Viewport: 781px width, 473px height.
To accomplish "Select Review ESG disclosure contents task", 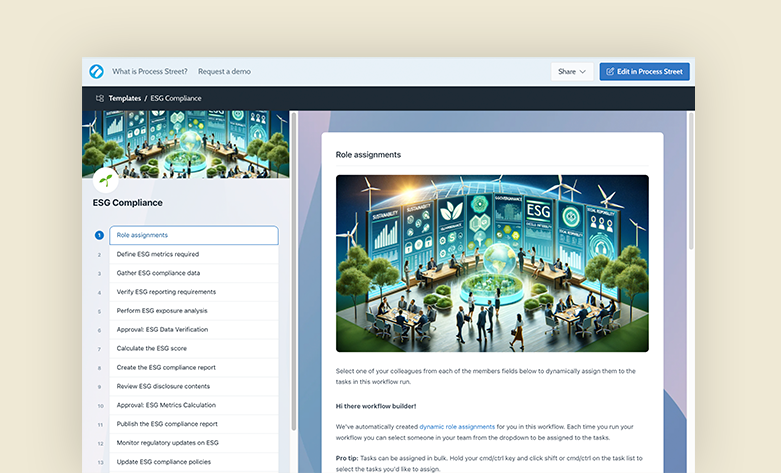I will click(x=194, y=386).
